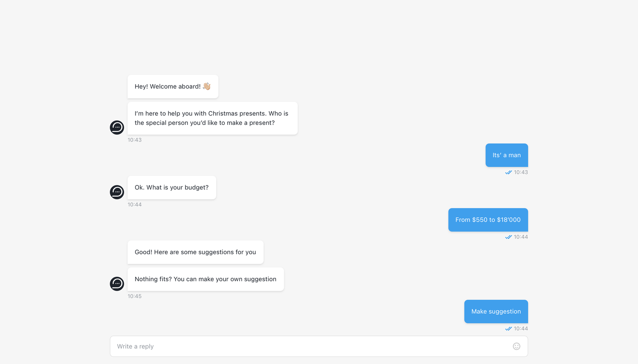
Task: Click the waving hand emoji
Action: click(207, 86)
